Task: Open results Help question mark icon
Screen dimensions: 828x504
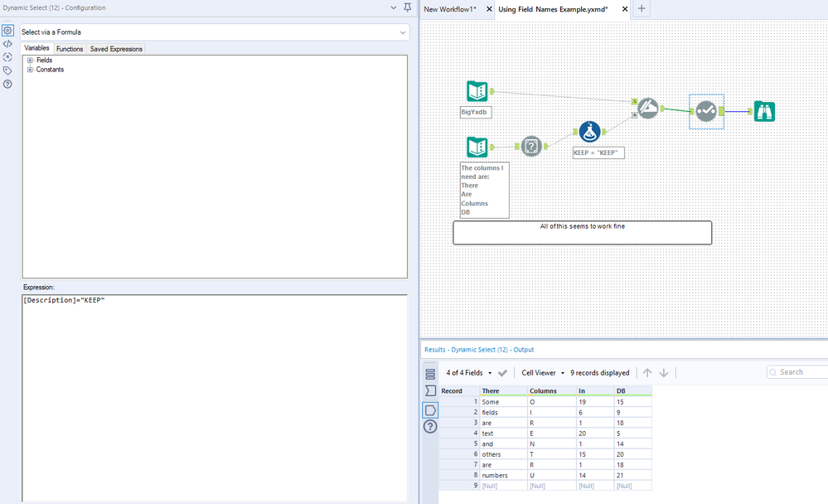Action: point(430,426)
